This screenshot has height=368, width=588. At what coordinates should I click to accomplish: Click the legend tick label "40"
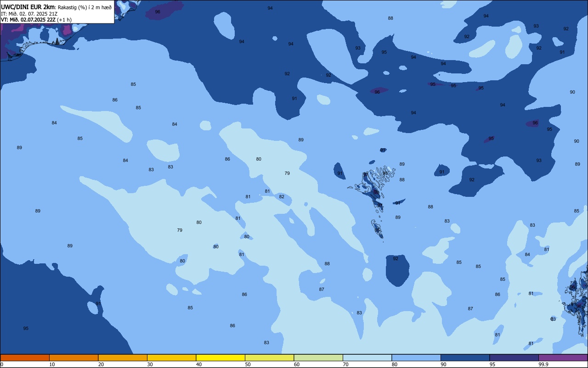coord(199,364)
